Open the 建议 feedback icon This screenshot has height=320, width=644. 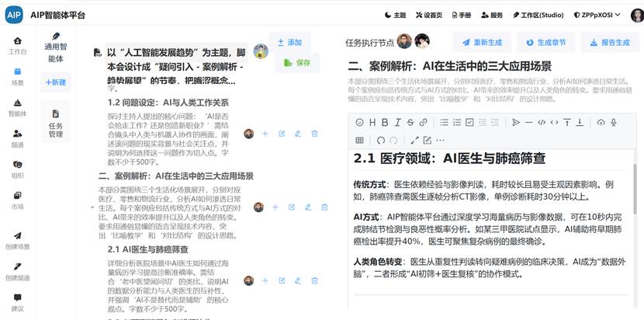(17, 303)
